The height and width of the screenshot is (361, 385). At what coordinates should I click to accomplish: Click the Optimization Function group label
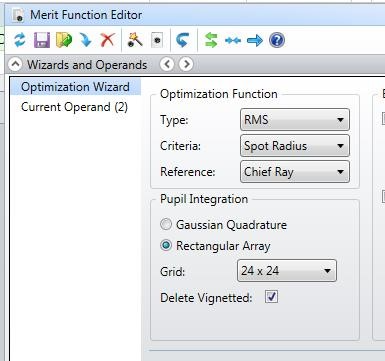(219, 94)
